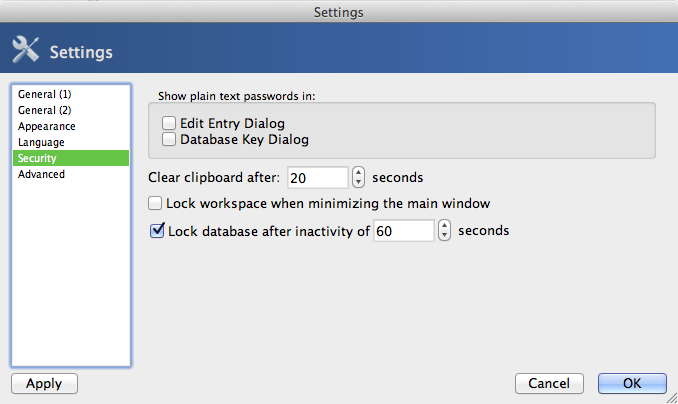678x404 pixels.
Task: Click the wrench and screwdriver Settings icon
Action: click(26, 49)
